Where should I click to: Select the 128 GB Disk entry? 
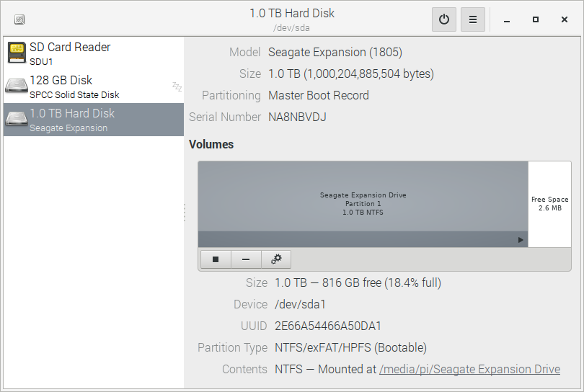[x=94, y=86]
